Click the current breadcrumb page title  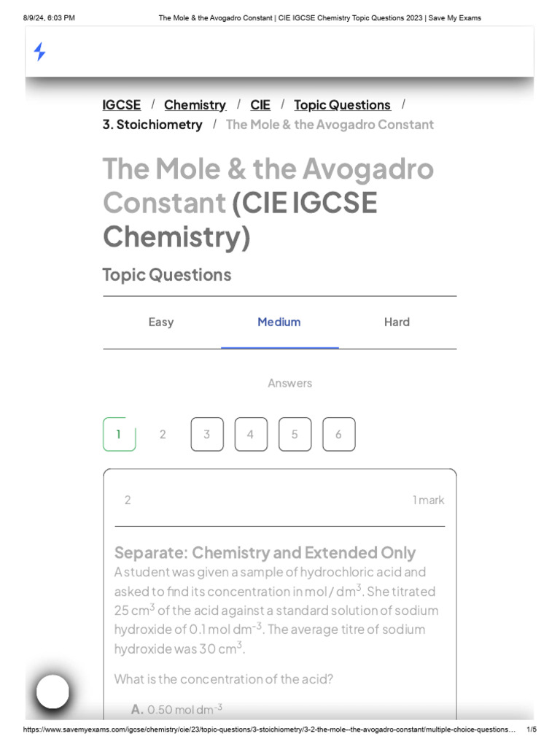tap(330, 125)
